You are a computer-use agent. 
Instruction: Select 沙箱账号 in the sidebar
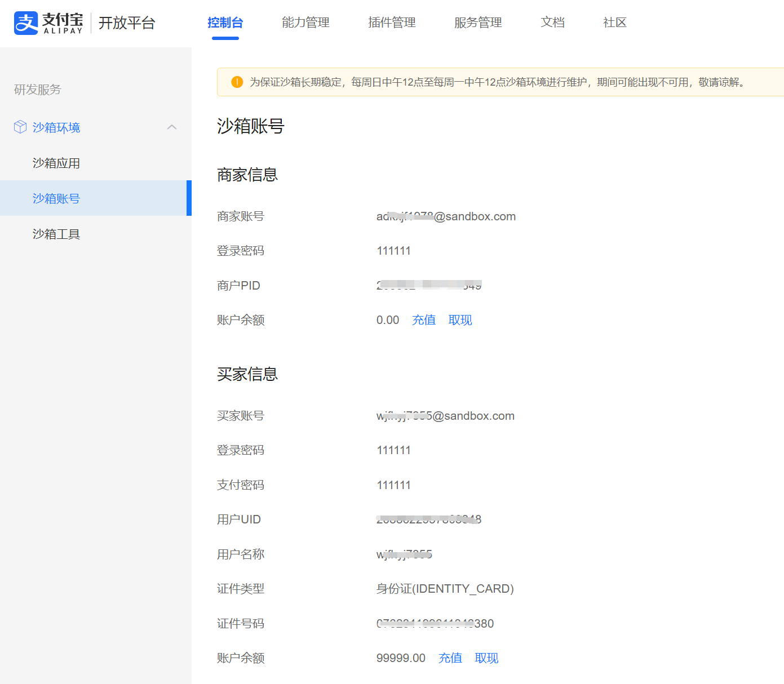[x=56, y=198]
